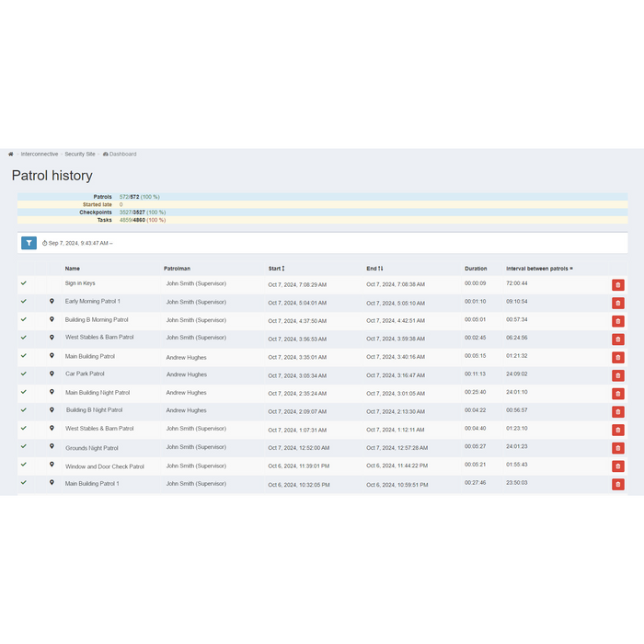Screen dimensions: 644x644
Task: Open the Interconnective breadcrumb link
Action: click(x=40, y=154)
